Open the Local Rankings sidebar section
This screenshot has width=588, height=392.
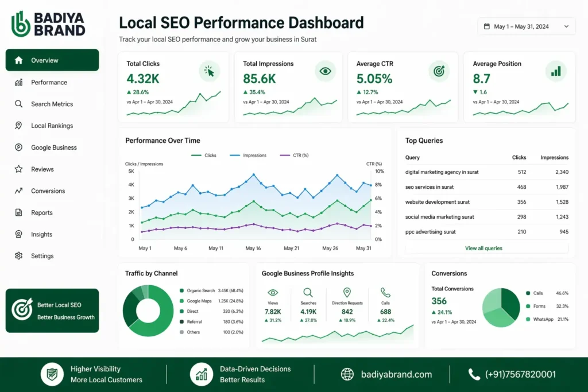coord(52,126)
